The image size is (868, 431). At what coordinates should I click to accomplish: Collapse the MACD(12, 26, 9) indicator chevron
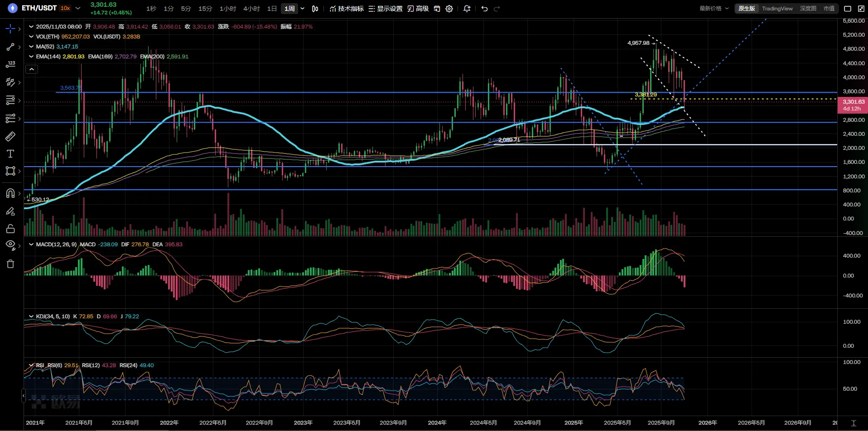(31, 244)
